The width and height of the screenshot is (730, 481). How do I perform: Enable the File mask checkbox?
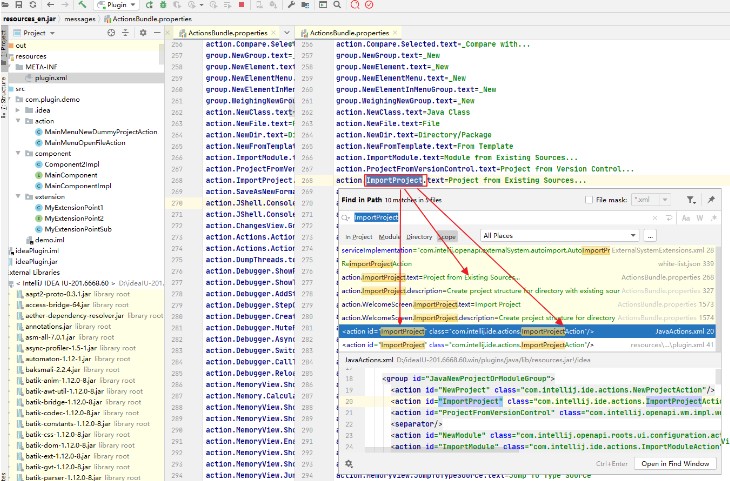tap(588, 200)
